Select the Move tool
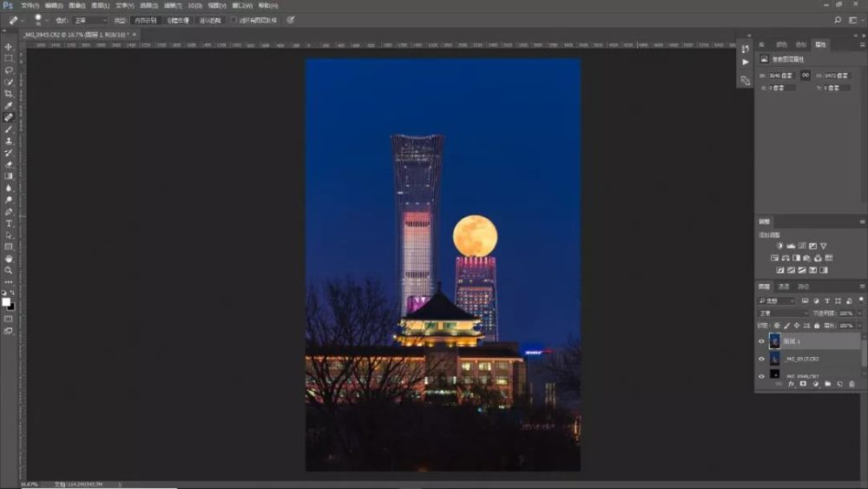The height and width of the screenshot is (489, 868). 9,47
